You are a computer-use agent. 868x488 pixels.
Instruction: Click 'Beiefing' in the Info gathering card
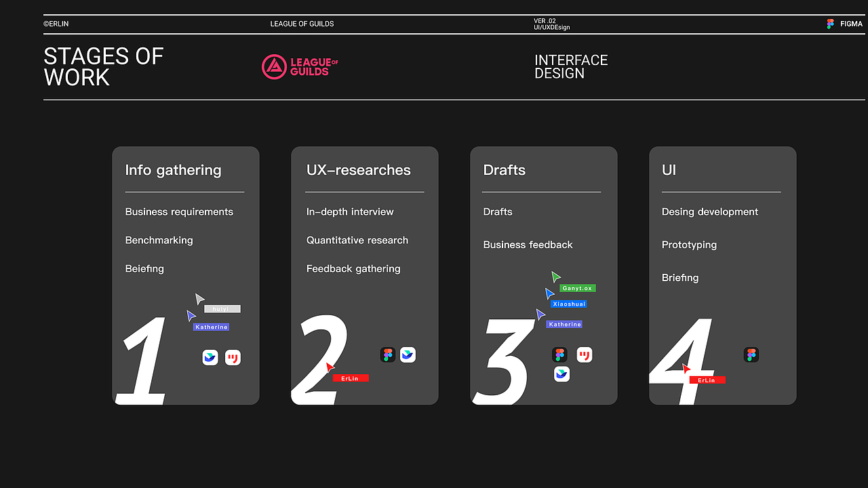pos(144,269)
